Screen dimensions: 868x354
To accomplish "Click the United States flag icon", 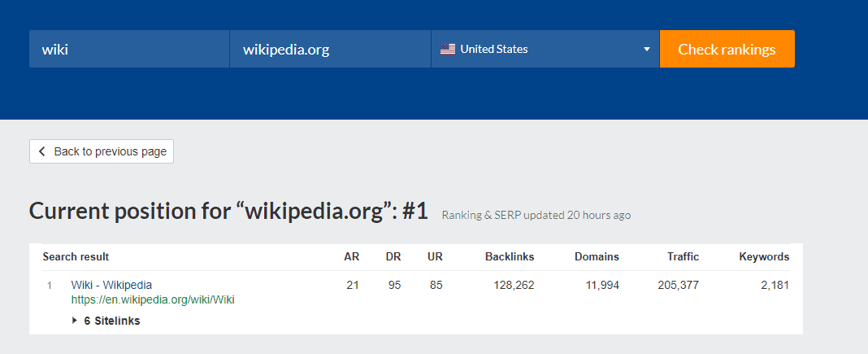I will pos(448,49).
